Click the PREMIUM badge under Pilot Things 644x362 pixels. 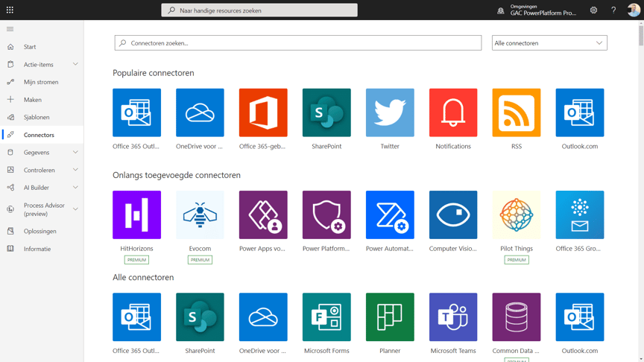(x=517, y=260)
